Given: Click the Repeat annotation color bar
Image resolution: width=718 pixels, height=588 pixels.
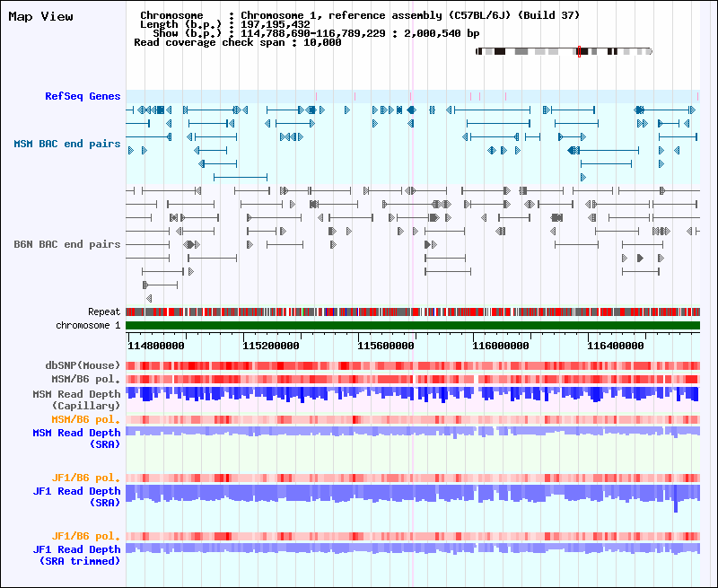Looking at the screenshot, I should pos(413,312).
